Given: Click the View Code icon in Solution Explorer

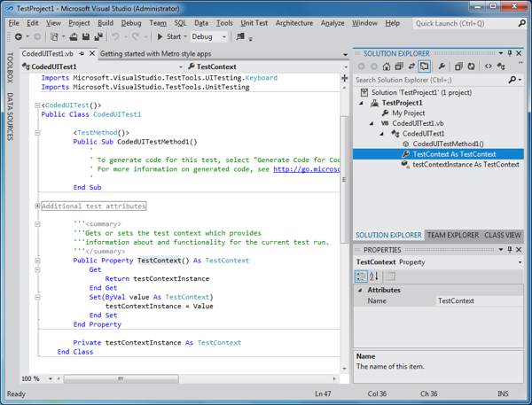Looking at the screenshot, I should (x=489, y=66).
